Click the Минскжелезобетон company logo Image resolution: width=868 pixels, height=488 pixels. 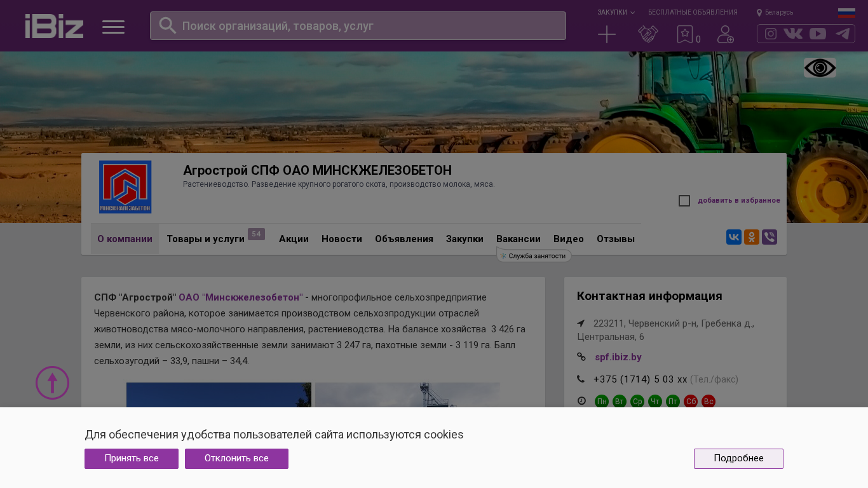[x=125, y=187]
